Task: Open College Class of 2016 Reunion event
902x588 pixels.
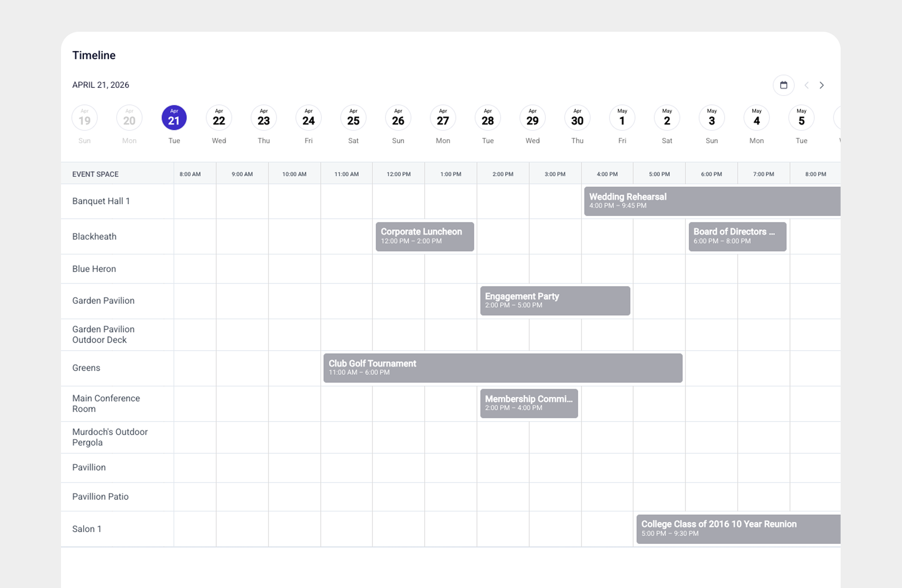Action: click(737, 529)
